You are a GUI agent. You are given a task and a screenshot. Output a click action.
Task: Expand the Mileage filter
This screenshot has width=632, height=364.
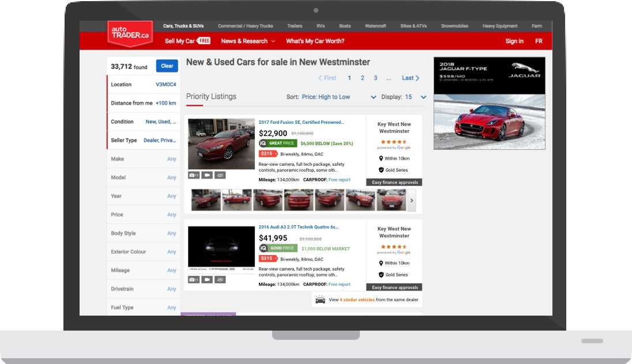(x=144, y=270)
